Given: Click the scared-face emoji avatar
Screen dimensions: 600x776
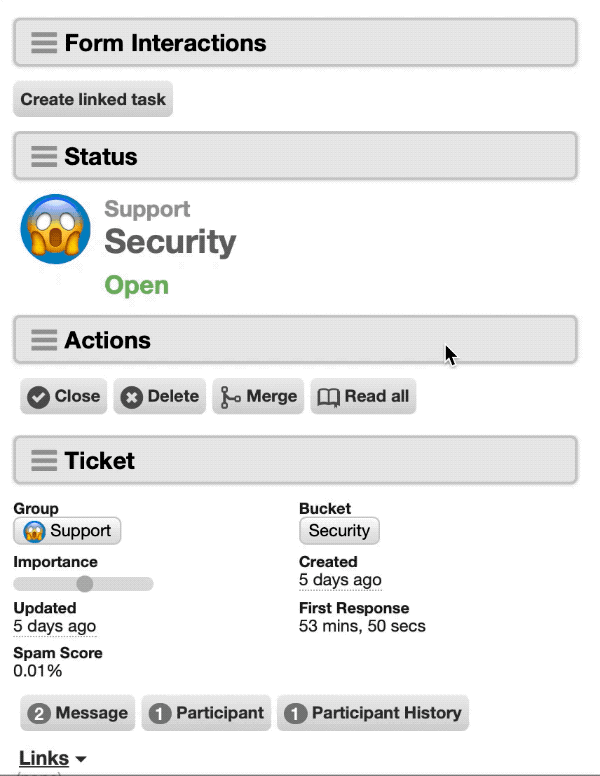Looking at the screenshot, I should pos(55,229).
